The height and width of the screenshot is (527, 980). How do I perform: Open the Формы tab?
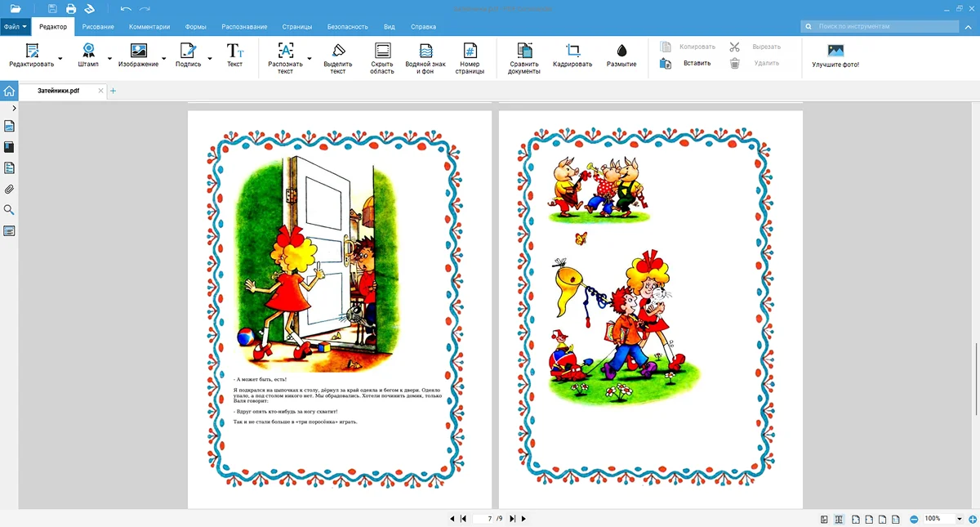coord(196,27)
